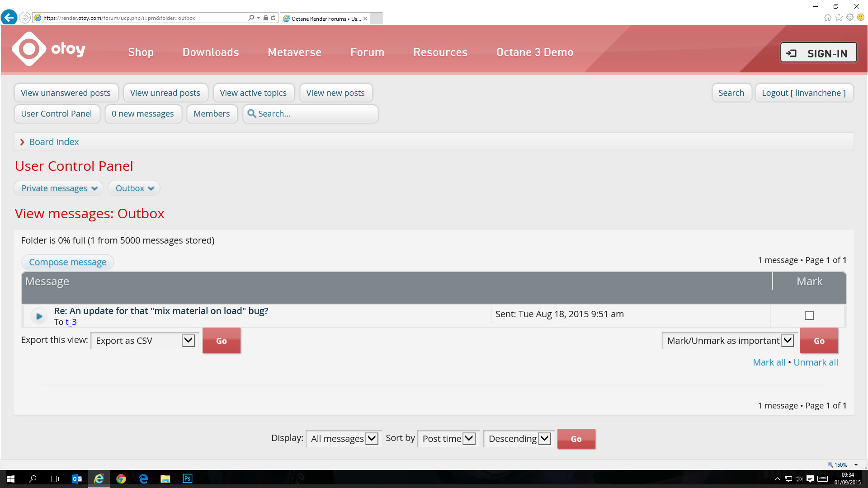Screen dimensions: 868x488
Task: Click the Compose message button
Action: coord(68,262)
